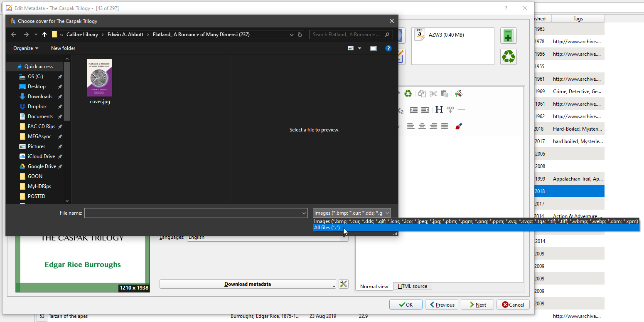644x322 pixels.
Task: Open Dropbox in the sidebar
Action: [37, 107]
